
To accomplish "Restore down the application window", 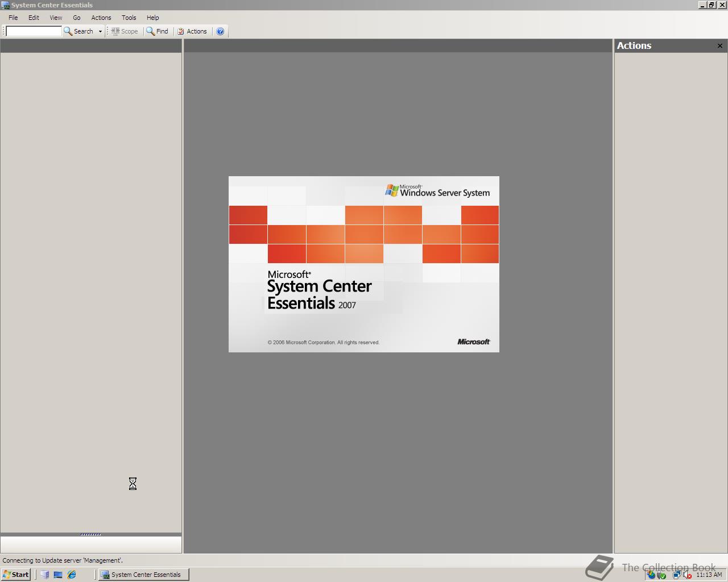I will click(712, 5).
